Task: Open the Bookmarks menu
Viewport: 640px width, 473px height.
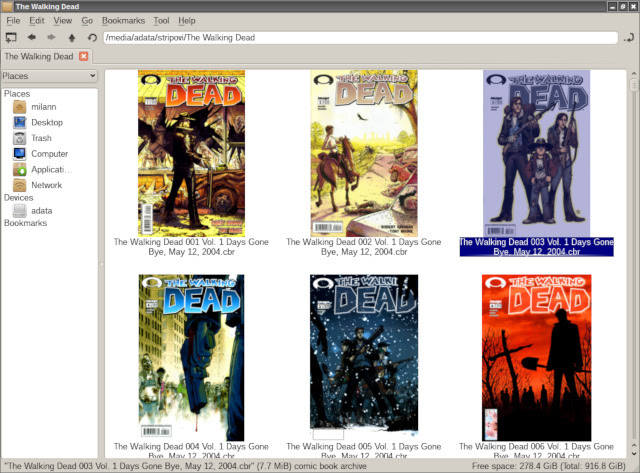Action: pyautogui.click(x=123, y=20)
